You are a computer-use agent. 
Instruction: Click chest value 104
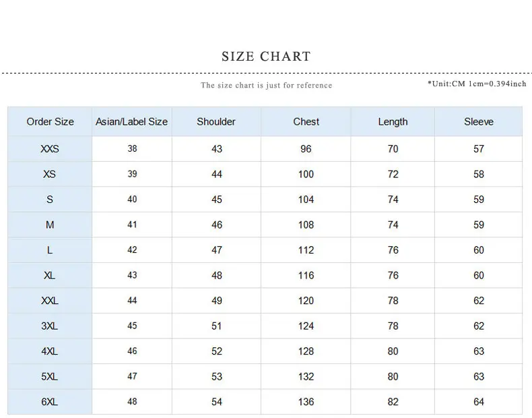(306, 200)
